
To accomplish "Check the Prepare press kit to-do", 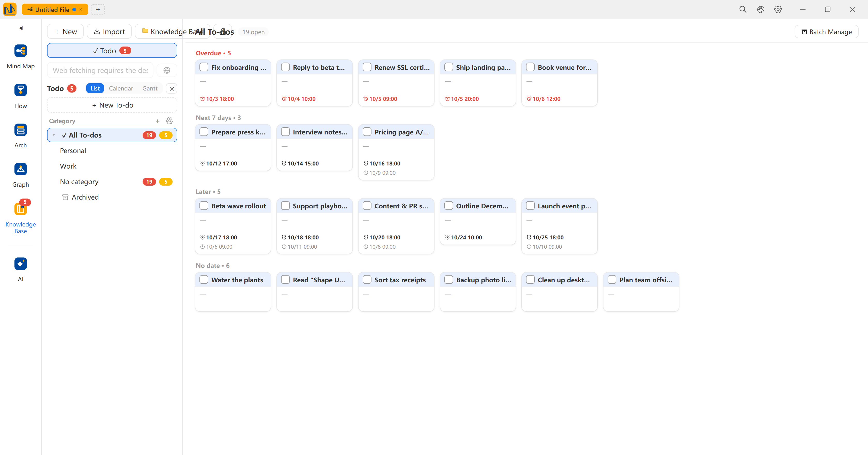I will (x=204, y=132).
